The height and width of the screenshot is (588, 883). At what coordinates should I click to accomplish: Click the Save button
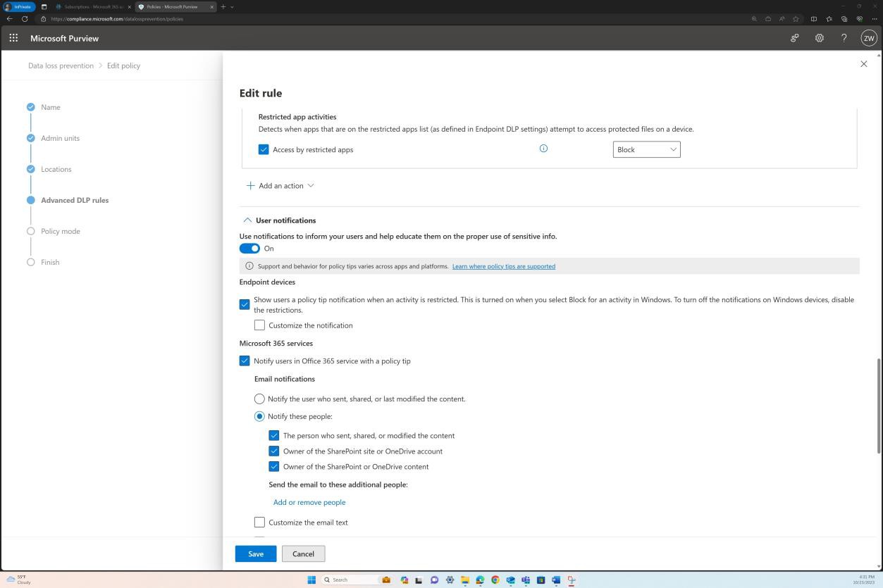(x=255, y=553)
